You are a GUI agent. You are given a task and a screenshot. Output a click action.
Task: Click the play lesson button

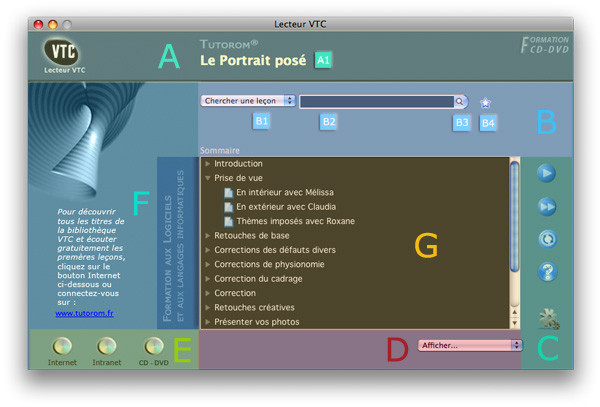[x=546, y=173]
